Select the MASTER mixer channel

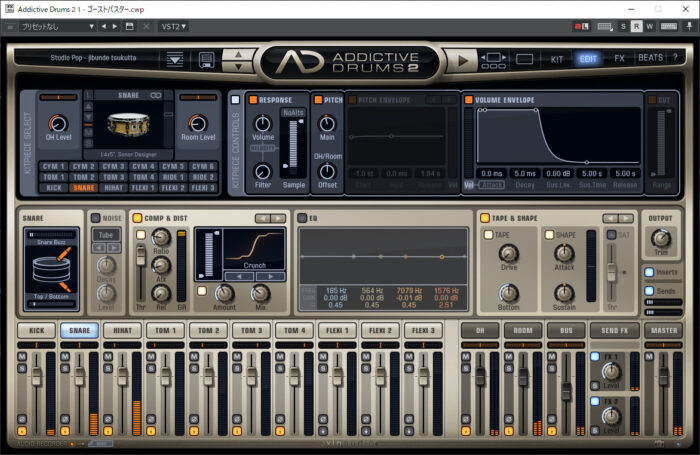[664, 330]
